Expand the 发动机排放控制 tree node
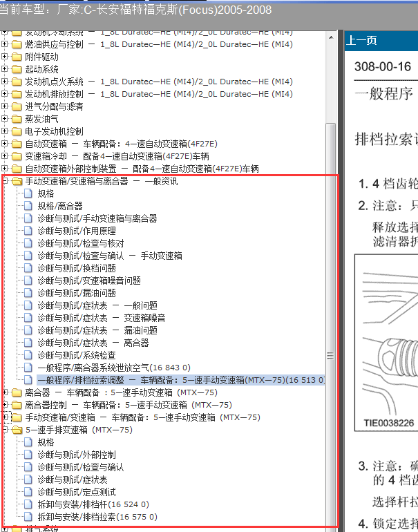This screenshot has width=418, height=532. click(x=4, y=94)
